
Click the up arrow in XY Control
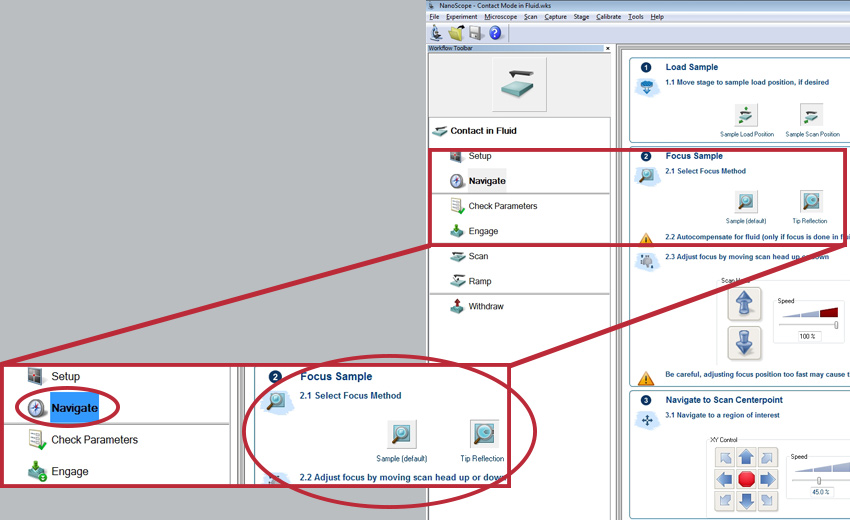pyautogui.click(x=745, y=458)
